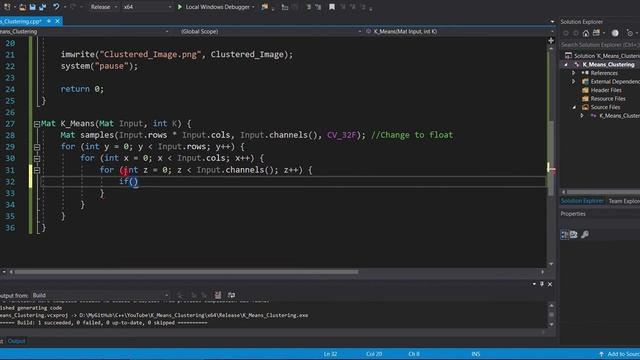Click the return 0 statement on line 24
Screen dimensions: 640x360
click(82, 89)
